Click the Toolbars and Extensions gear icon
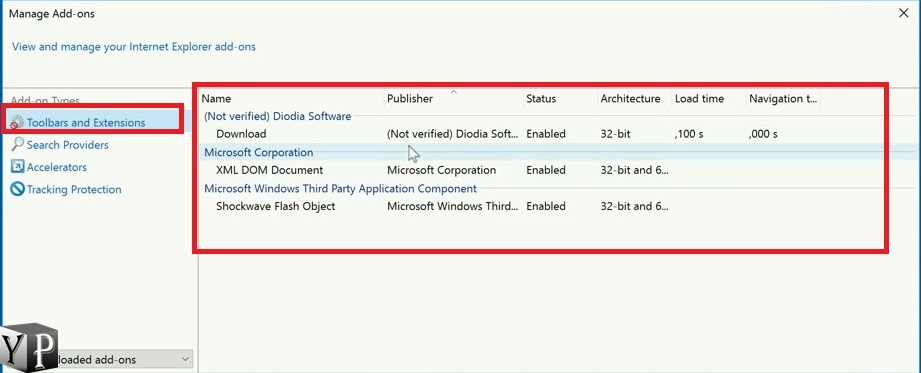The image size is (921, 373). coord(18,123)
